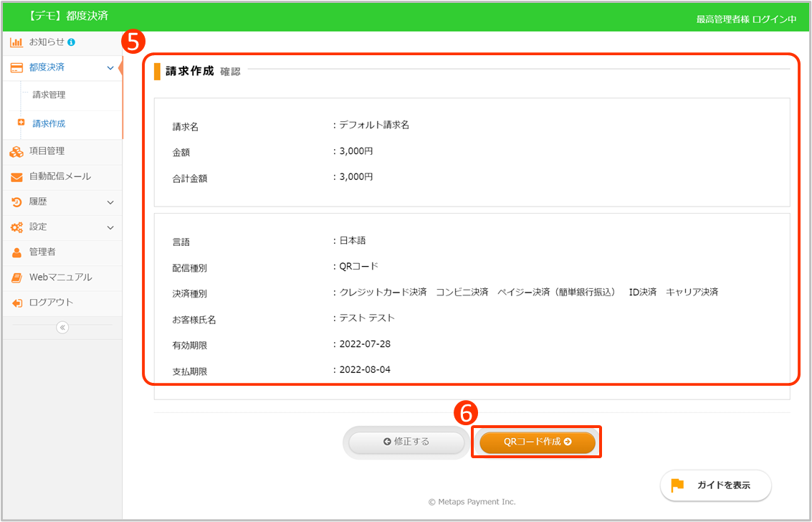Click the 履歴 history clock icon
This screenshot has height=522, width=812.
point(16,202)
